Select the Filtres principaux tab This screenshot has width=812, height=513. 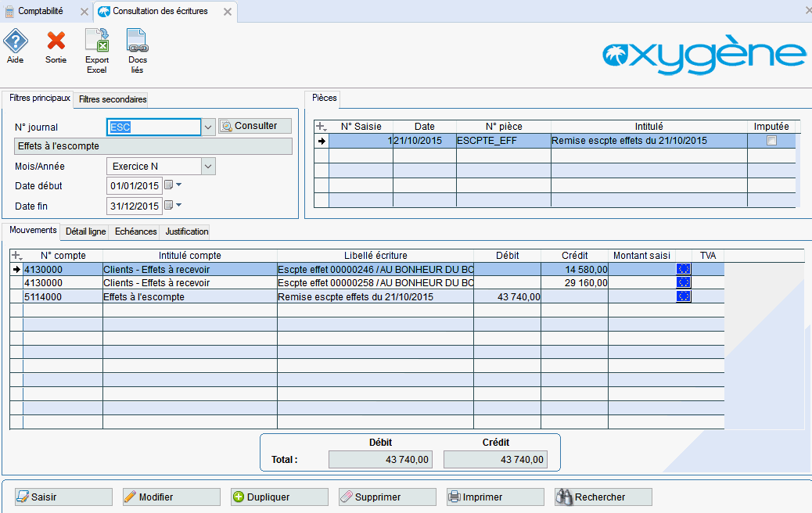39,98
